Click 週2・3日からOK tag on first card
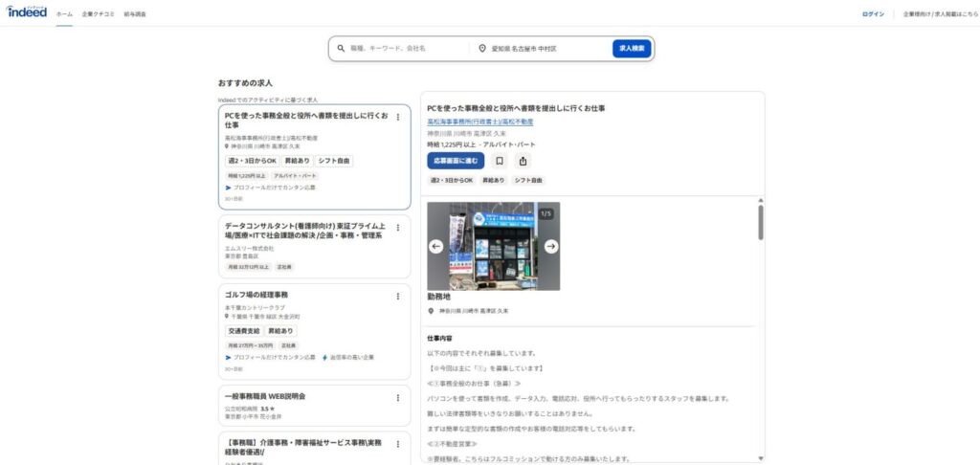This screenshot has height=465, width=980. point(252,161)
